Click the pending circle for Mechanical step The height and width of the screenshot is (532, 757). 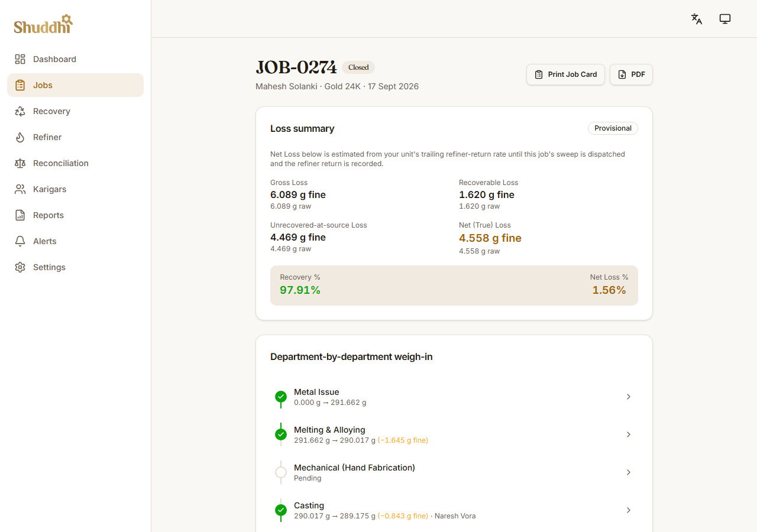[x=281, y=472]
